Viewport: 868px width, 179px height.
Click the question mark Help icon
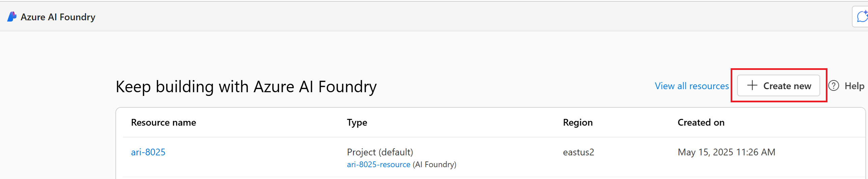tap(834, 86)
